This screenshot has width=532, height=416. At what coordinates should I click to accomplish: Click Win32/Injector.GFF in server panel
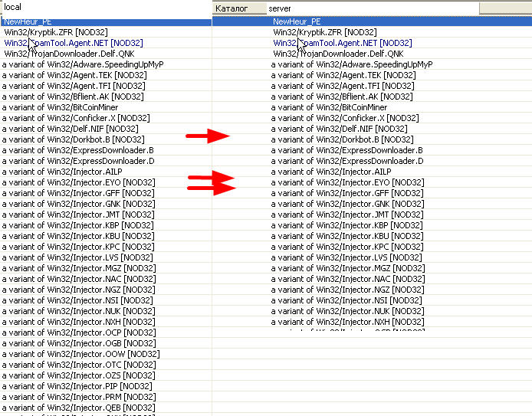[x=347, y=193]
